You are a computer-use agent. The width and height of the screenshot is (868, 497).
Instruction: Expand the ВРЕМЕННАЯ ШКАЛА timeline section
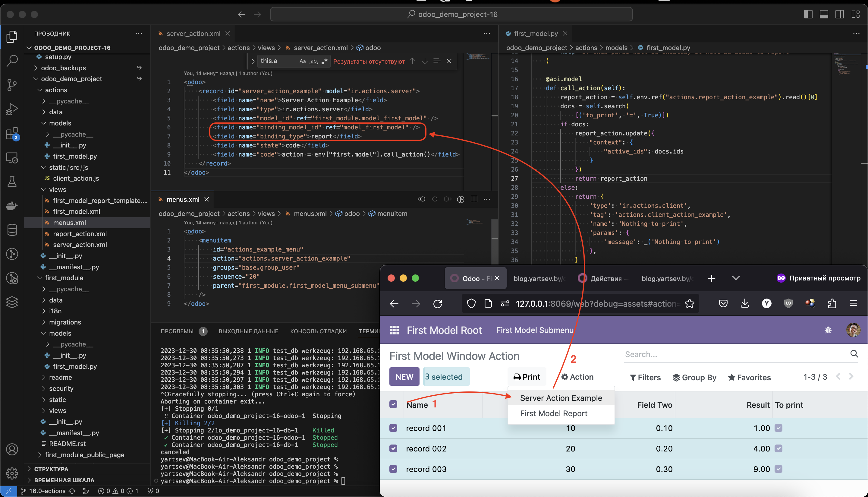[64, 480]
